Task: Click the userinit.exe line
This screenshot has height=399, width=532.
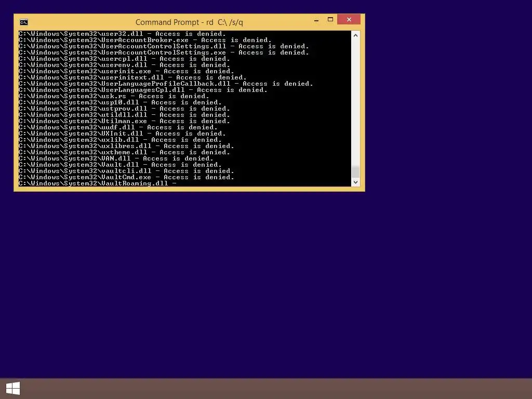Action: (x=126, y=71)
